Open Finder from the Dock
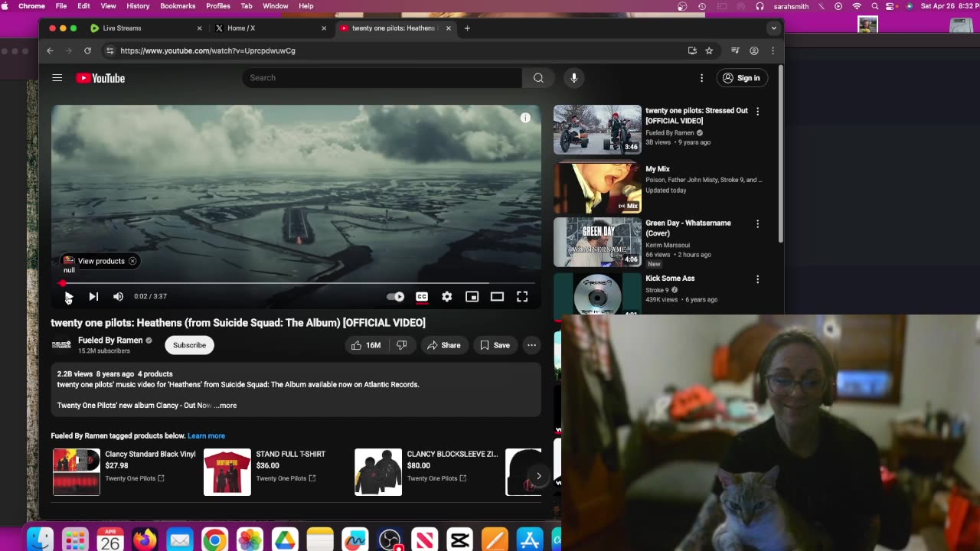This screenshot has height=551, width=980. [41, 540]
